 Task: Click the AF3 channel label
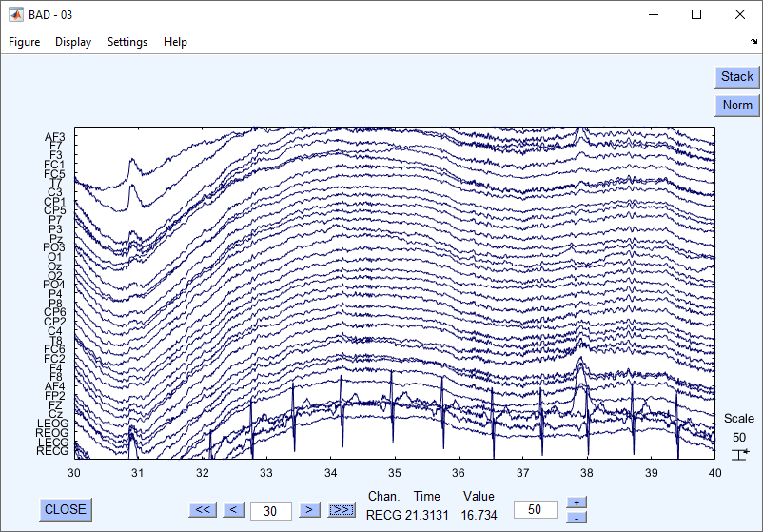tap(55, 137)
